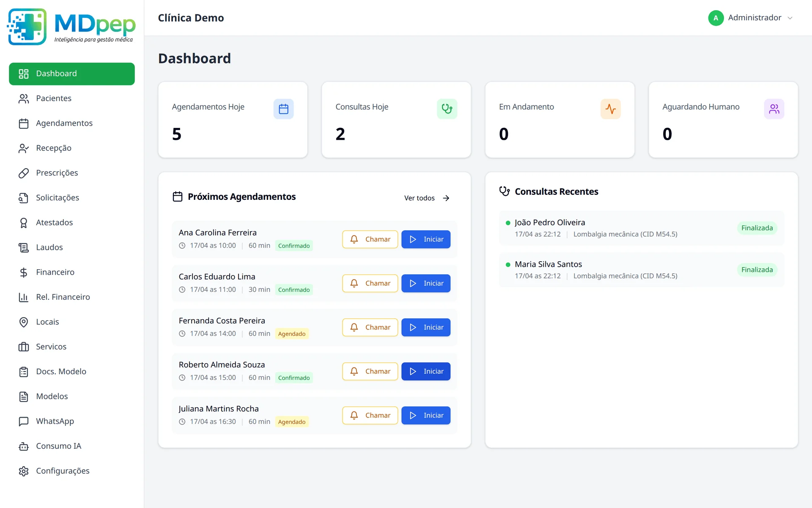
Task: Click the stethoscope icon on Consultas Hoje card
Action: click(x=447, y=109)
